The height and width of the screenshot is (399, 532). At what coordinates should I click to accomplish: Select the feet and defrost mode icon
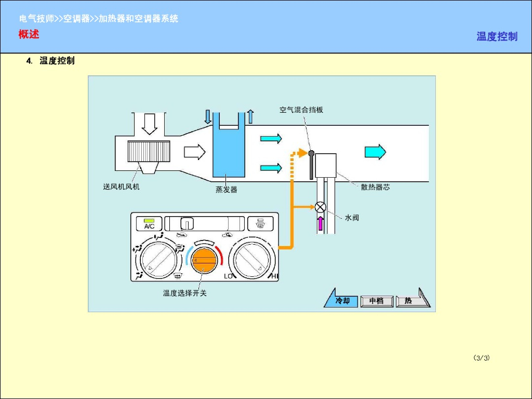pyautogui.click(x=179, y=248)
